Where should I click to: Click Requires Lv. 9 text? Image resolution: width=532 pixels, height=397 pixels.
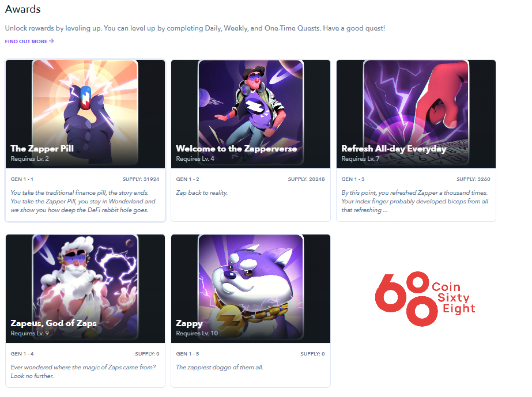coord(29,333)
